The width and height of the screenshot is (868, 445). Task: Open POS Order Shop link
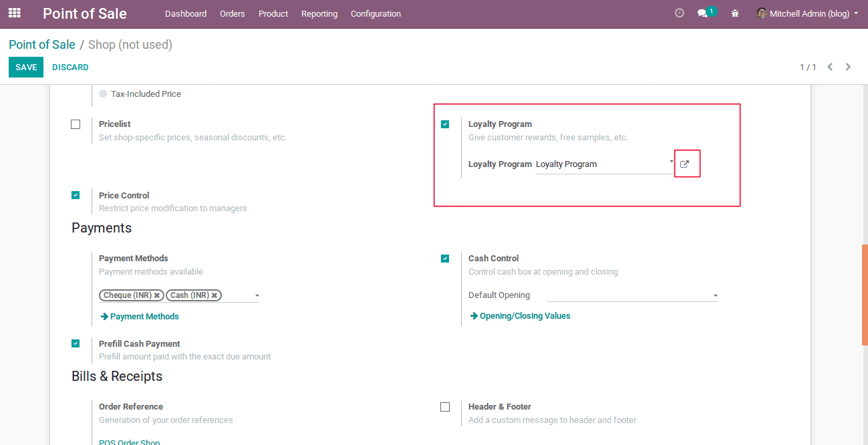pyautogui.click(x=129, y=442)
